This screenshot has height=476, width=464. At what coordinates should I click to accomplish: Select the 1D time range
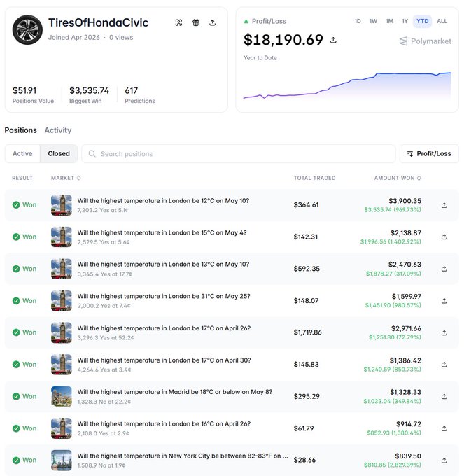[358, 21]
